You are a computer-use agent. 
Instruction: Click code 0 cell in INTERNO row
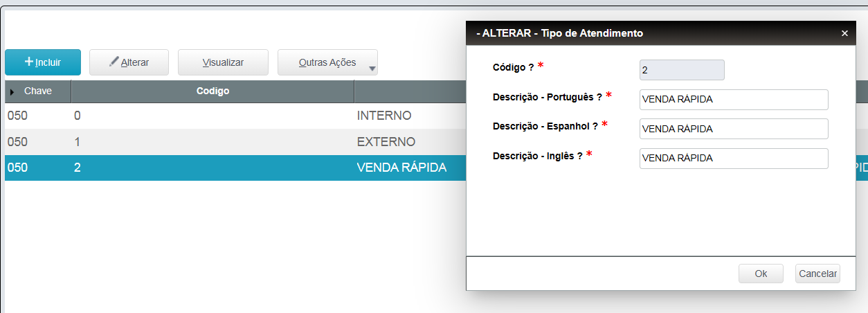[x=78, y=116]
